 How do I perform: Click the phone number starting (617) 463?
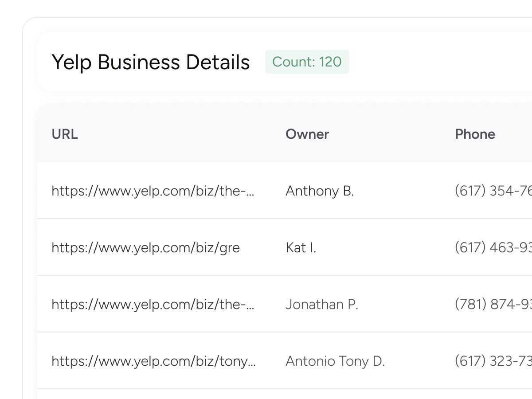tap(493, 247)
